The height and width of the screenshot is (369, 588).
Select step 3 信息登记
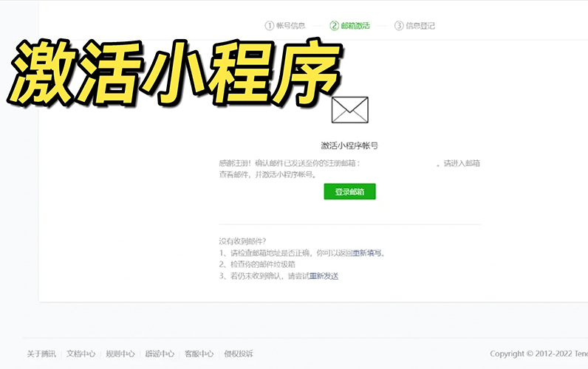pos(414,26)
